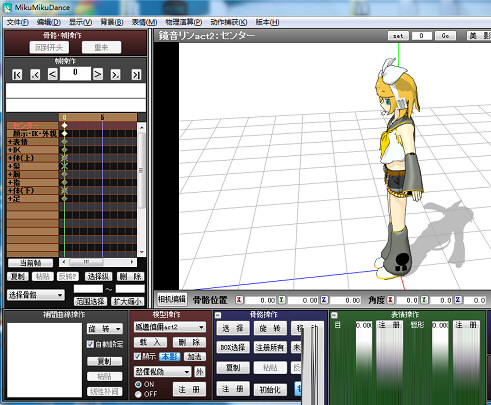Open the 背景(B) menu
This screenshot has height=405, width=491.
[112, 22]
